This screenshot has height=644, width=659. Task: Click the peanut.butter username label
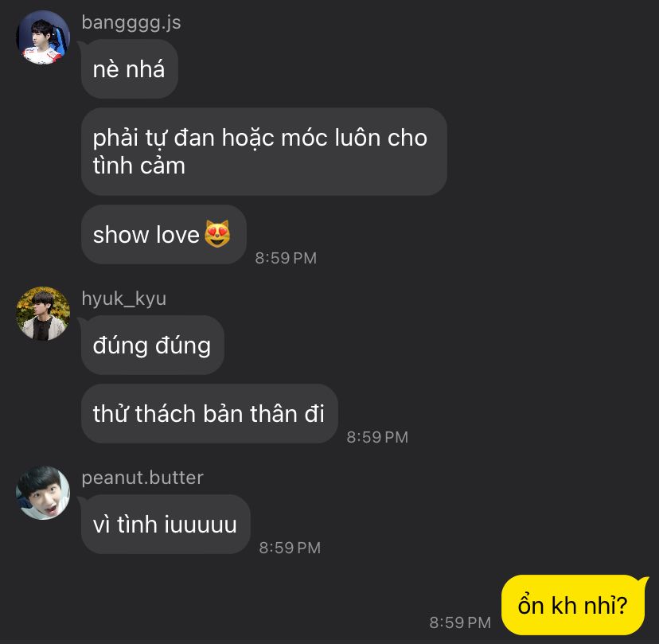click(142, 478)
